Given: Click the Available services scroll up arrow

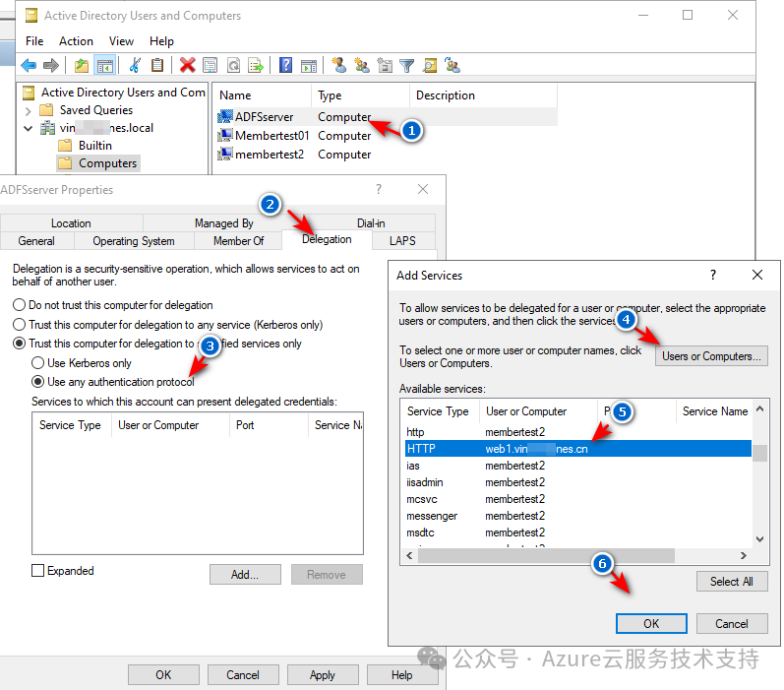Looking at the screenshot, I should 760,408.
